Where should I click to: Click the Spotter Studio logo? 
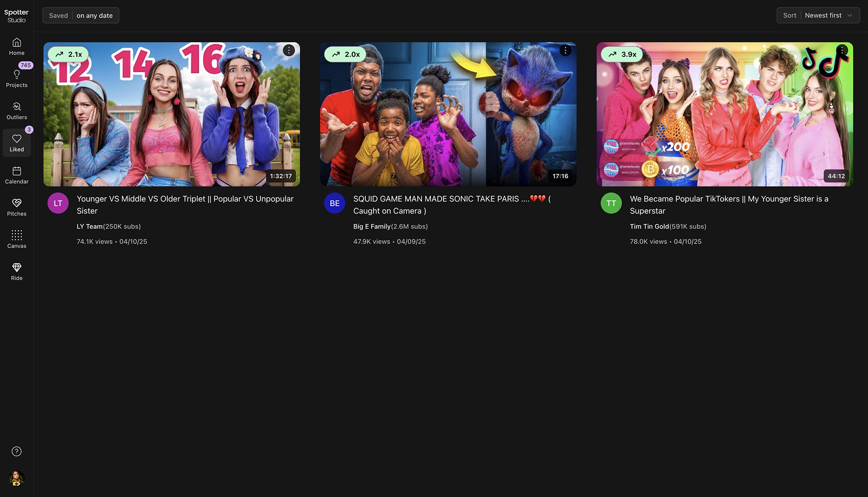[16, 16]
